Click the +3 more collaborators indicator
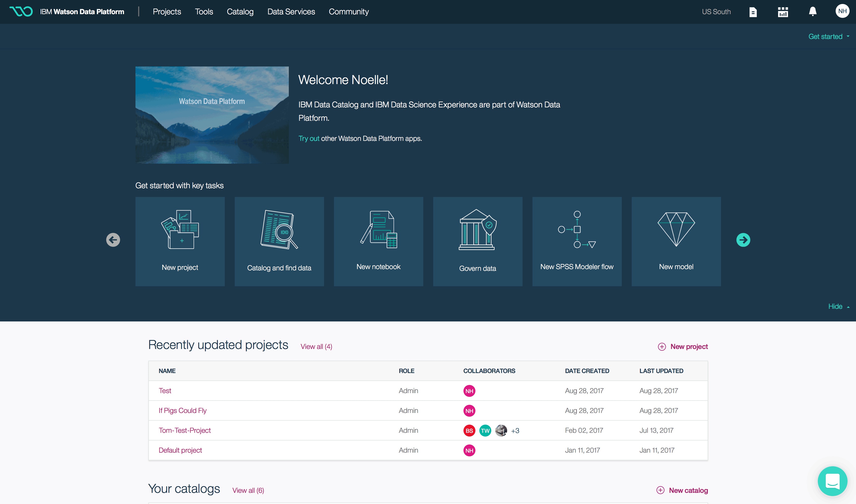The height and width of the screenshot is (504, 856). coord(515,431)
